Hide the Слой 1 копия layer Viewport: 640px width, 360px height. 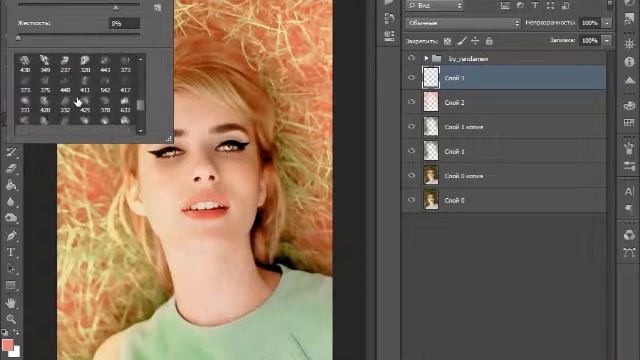(411, 127)
